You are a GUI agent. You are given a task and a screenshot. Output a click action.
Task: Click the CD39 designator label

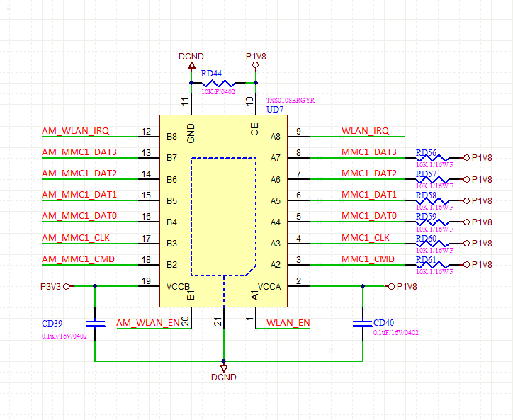[52, 324]
